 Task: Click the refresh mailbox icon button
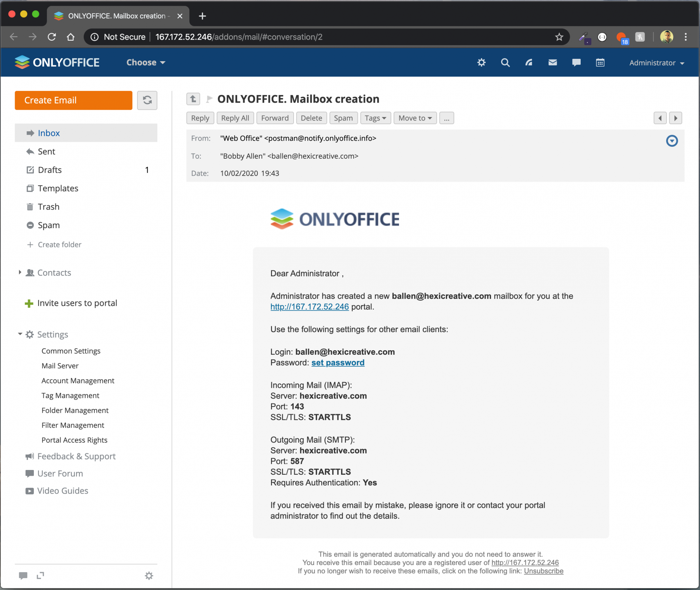coord(147,100)
